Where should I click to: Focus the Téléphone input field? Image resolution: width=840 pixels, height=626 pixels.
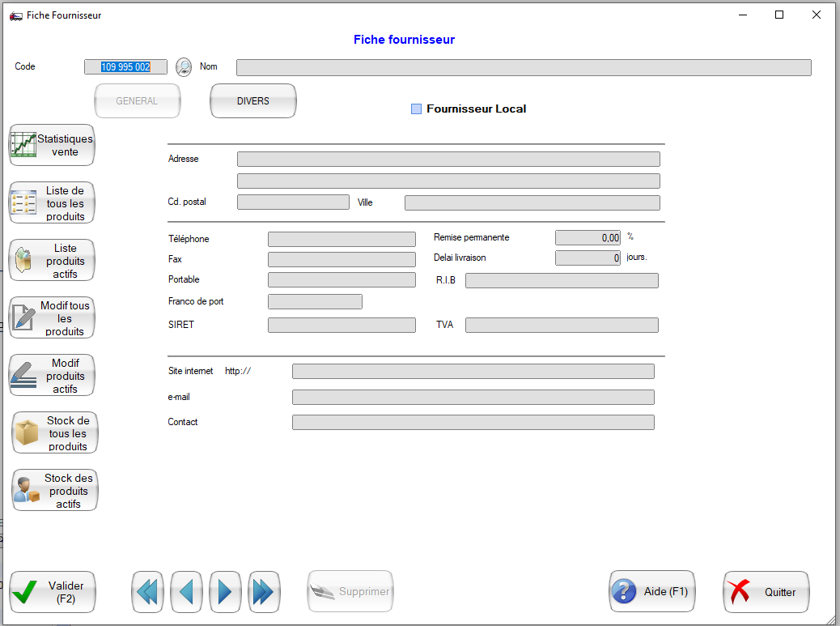click(341, 239)
